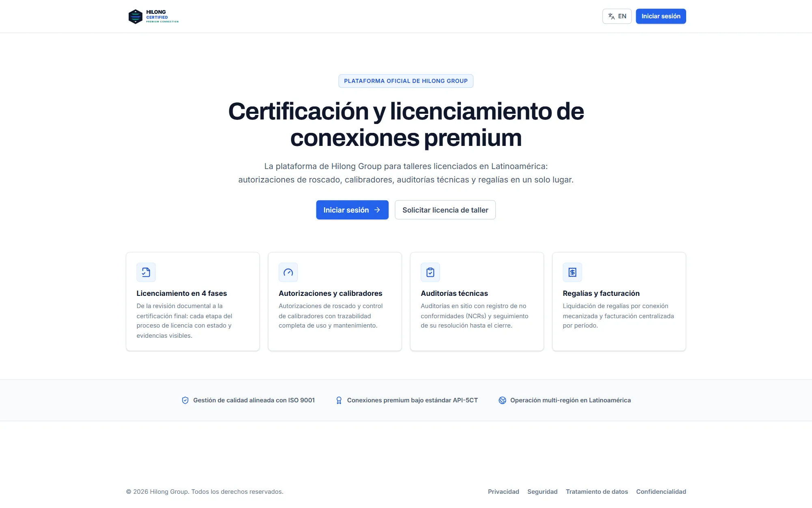
Task: Select the Regalías y facturación heading
Action: point(601,293)
